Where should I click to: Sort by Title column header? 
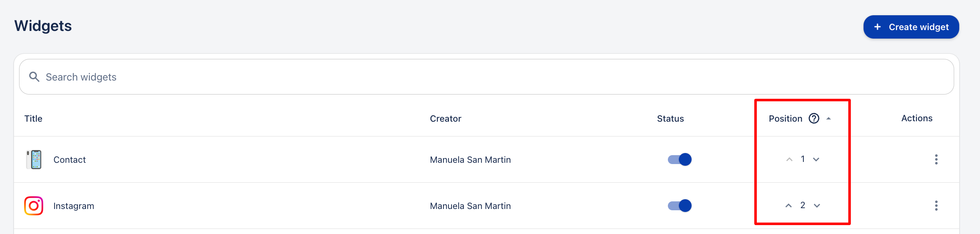click(33, 119)
